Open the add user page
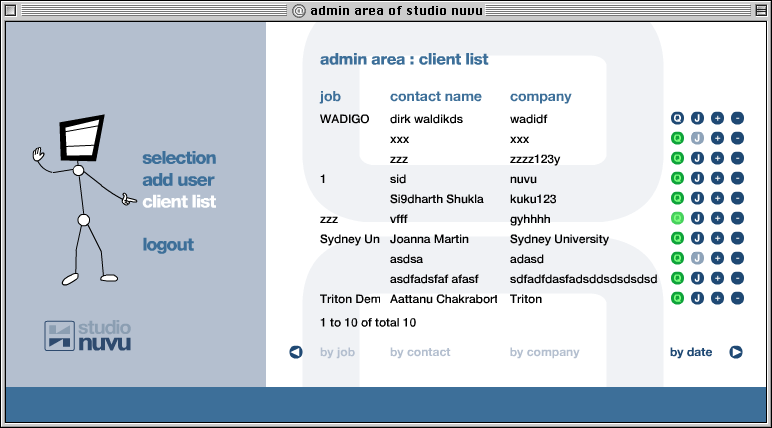 pyautogui.click(x=178, y=180)
